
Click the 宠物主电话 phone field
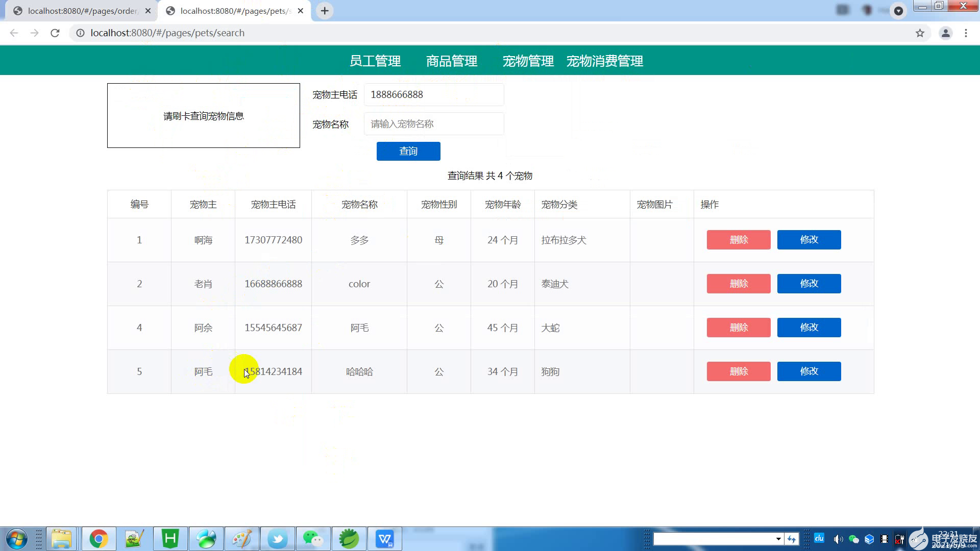(434, 95)
